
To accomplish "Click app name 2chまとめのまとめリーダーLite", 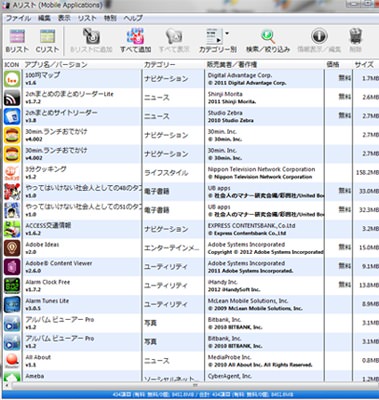I will tap(69, 94).
